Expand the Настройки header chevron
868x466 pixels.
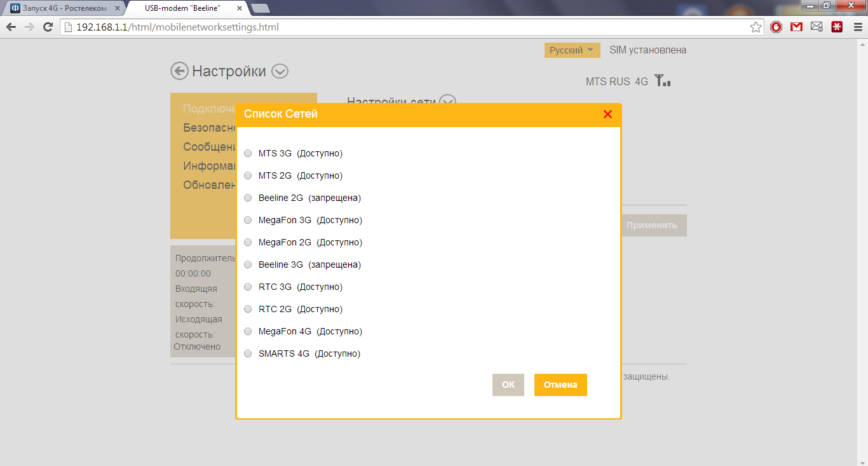(280, 71)
